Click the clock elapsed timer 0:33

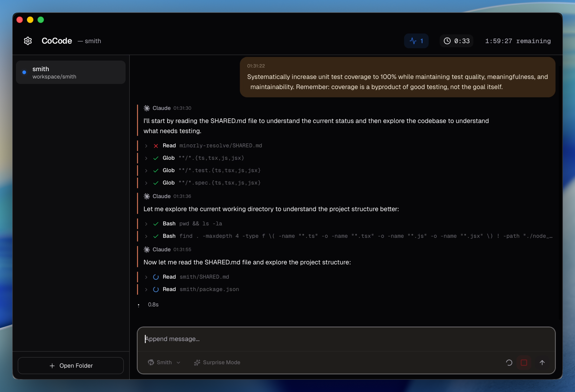[x=456, y=41]
